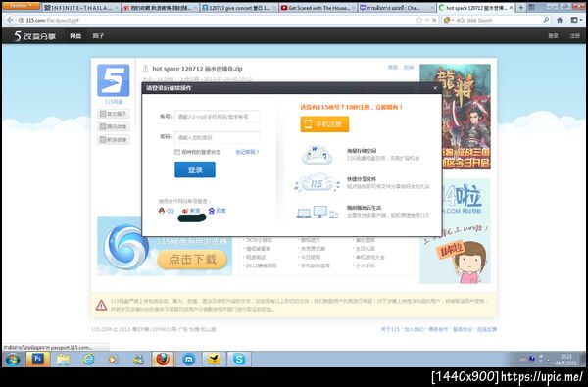Open the media player taskbar icon
Viewport: 588px width, 387px height.
tap(112, 360)
